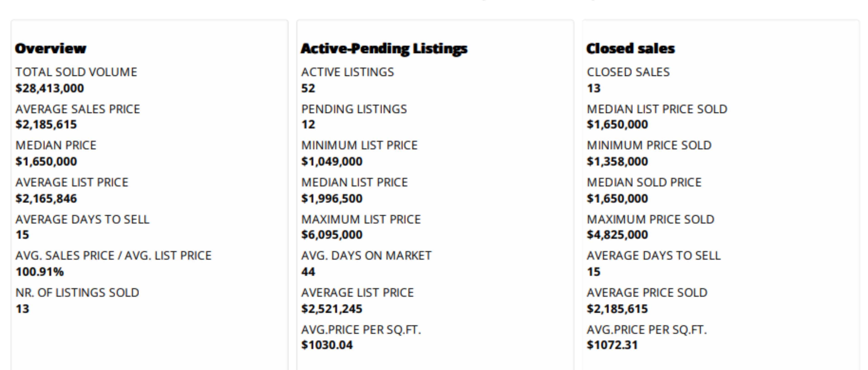Click the Minimum Price Sold $1,358,000
868x370 pixels.
pyautogui.click(x=617, y=161)
